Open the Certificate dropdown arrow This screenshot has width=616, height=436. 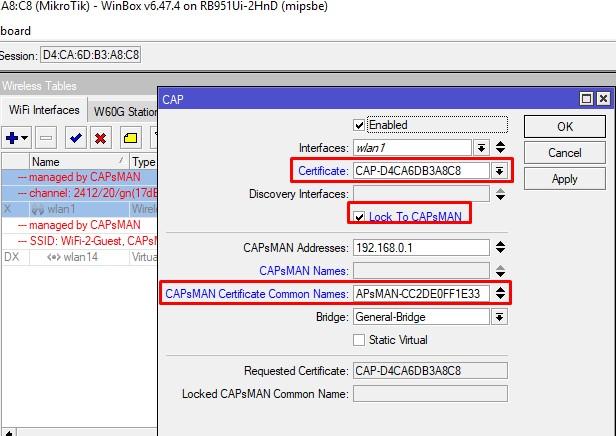(499, 171)
